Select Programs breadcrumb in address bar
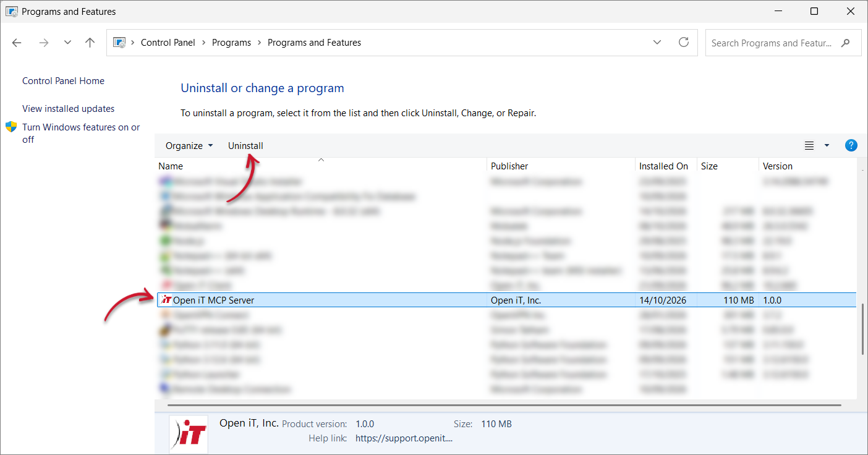 tap(231, 43)
